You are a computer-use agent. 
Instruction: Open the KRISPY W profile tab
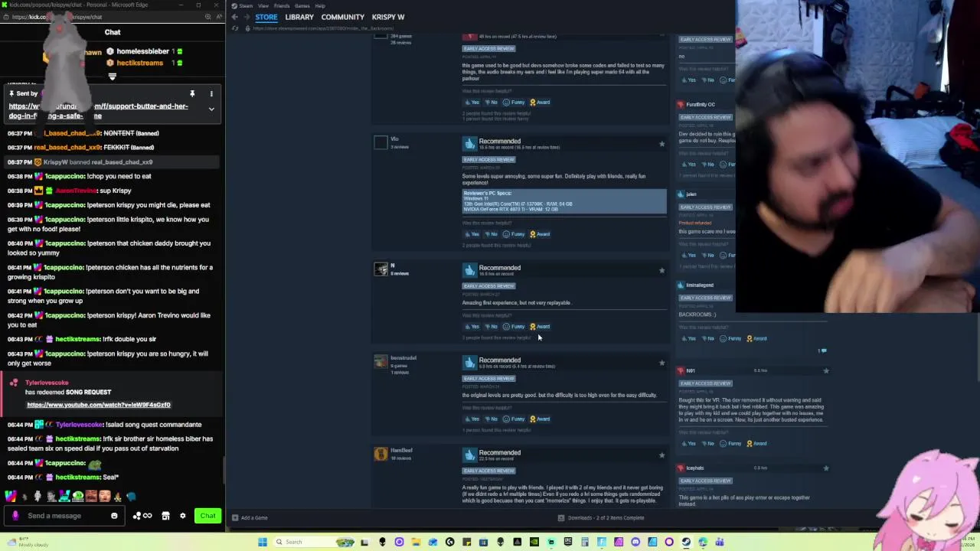click(x=388, y=17)
